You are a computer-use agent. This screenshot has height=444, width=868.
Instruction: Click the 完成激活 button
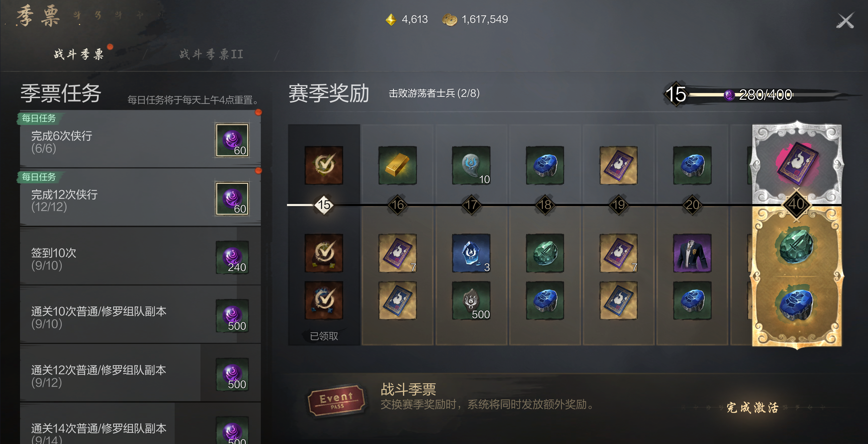(752, 407)
